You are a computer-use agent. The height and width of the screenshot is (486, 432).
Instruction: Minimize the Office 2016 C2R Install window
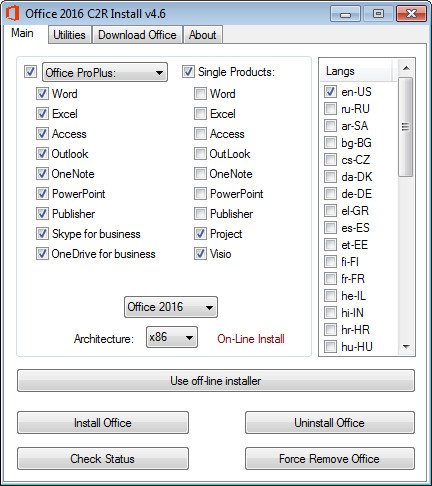(x=346, y=14)
